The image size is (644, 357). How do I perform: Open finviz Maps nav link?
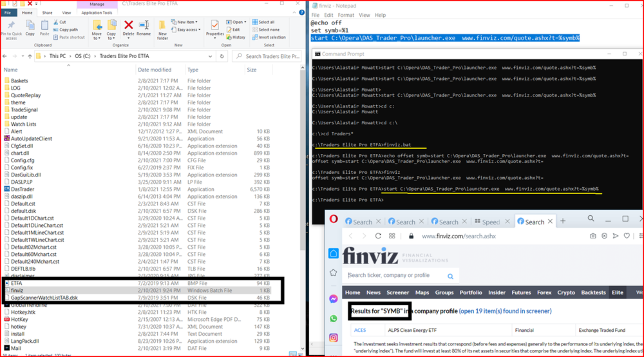[422, 293]
